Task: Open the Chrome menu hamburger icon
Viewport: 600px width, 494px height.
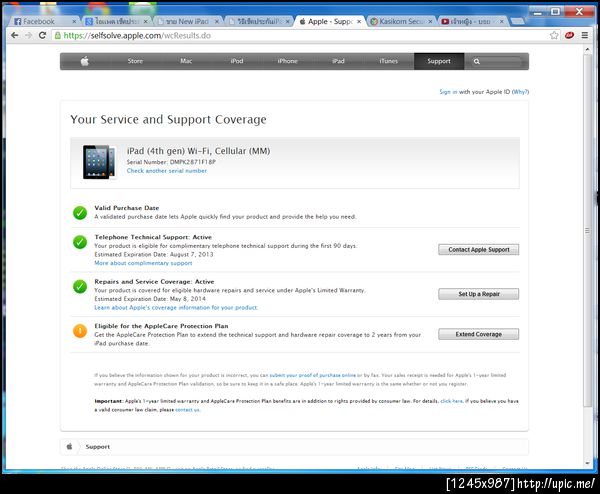Action: click(x=585, y=35)
